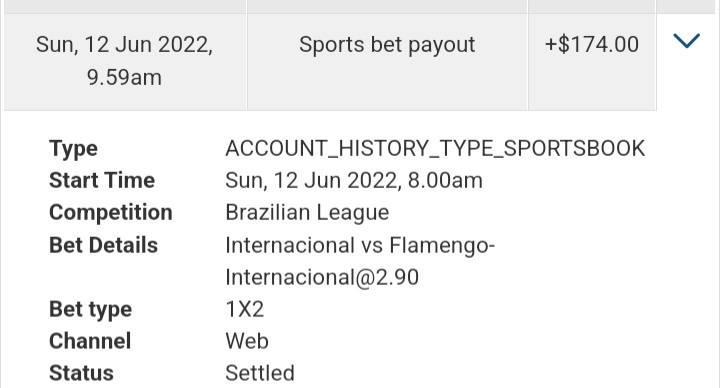The image size is (720, 388).
Task: Select the Internacional@2.90 odds text
Action: (322, 277)
